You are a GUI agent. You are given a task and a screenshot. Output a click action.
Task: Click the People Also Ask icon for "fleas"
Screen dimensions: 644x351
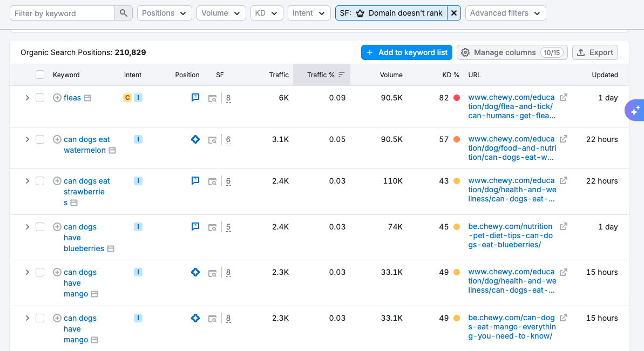(195, 97)
